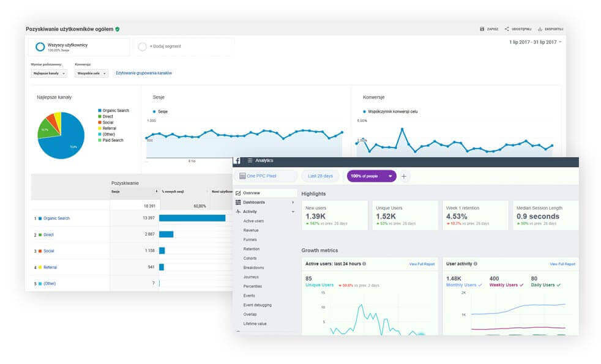601x364 pixels.
Task: Click the Dashboards grid icon
Action: (x=237, y=202)
